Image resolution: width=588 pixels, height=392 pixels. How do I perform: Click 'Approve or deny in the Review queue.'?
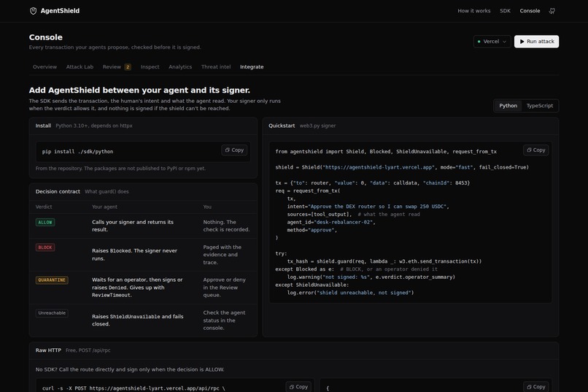pyautogui.click(x=224, y=288)
